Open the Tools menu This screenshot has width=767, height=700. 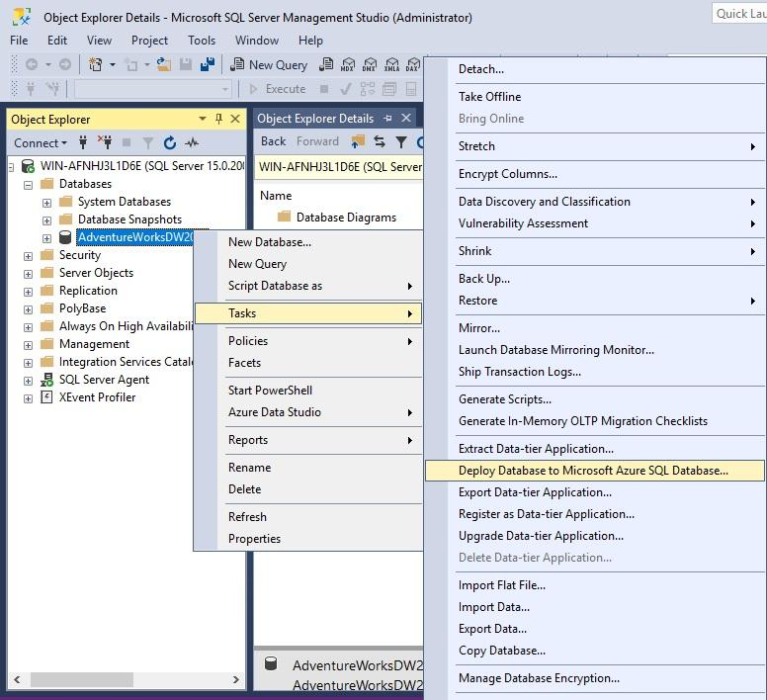(202, 41)
